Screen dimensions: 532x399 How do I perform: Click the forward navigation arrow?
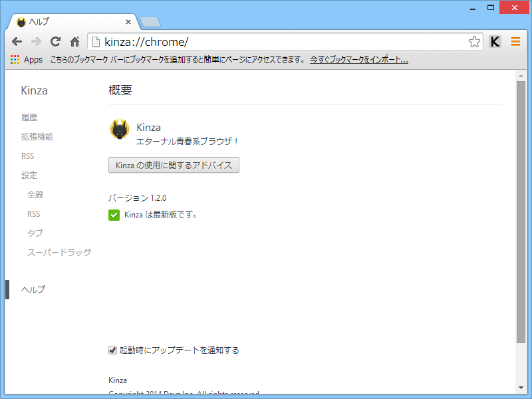tap(36, 41)
